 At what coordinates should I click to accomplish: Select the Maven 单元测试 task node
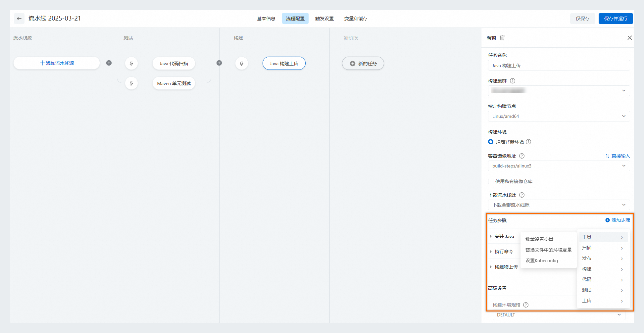pyautogui.click(x=174, y=83)
